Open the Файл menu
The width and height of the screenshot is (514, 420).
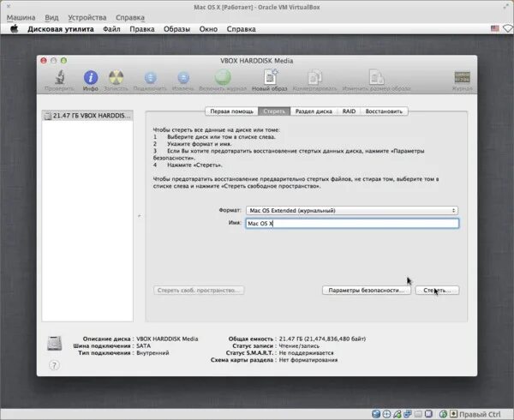click(x=111, y=29)
